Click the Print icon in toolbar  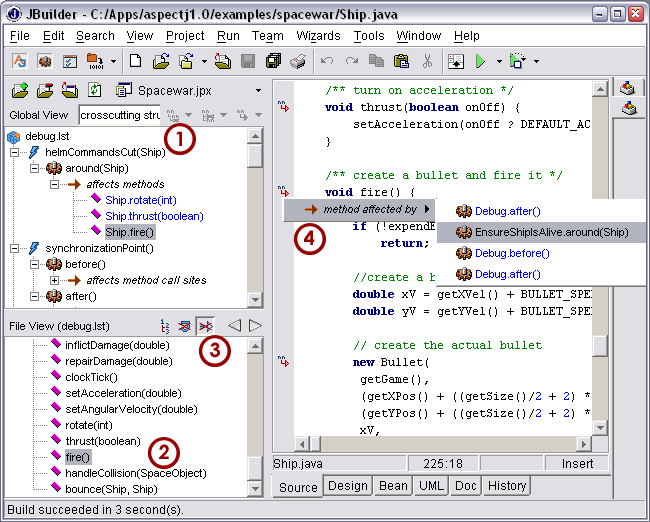pyautogui.click(x=297, y=61)
